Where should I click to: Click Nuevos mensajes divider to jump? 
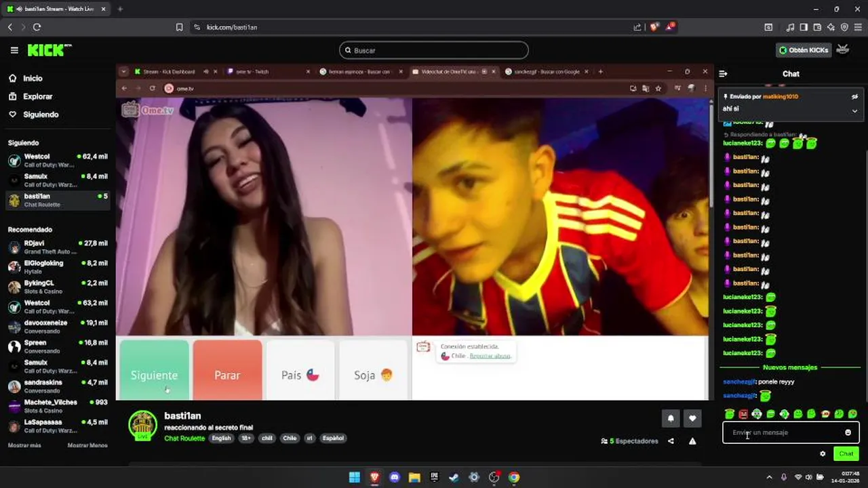coord(790,367)
